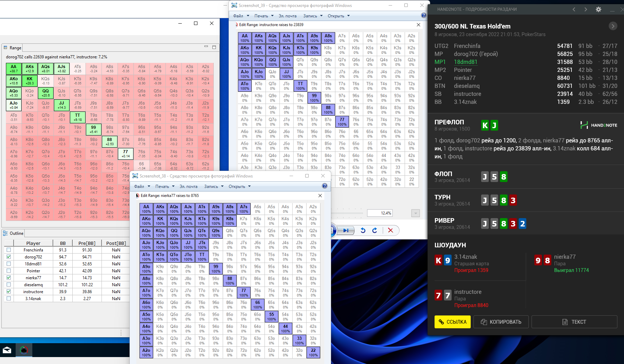Open the round app icon in taskbar
This screenshot has width=624, height=364.
(x=24, y=350)
